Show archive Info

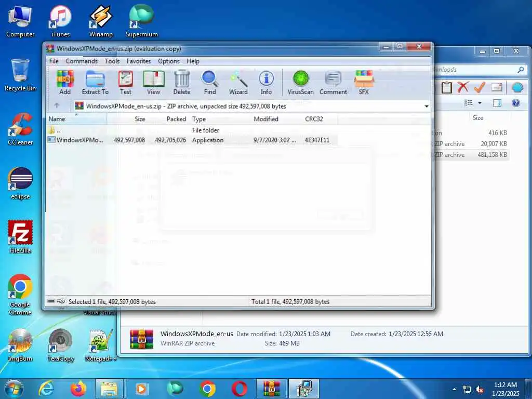(266, 83)
